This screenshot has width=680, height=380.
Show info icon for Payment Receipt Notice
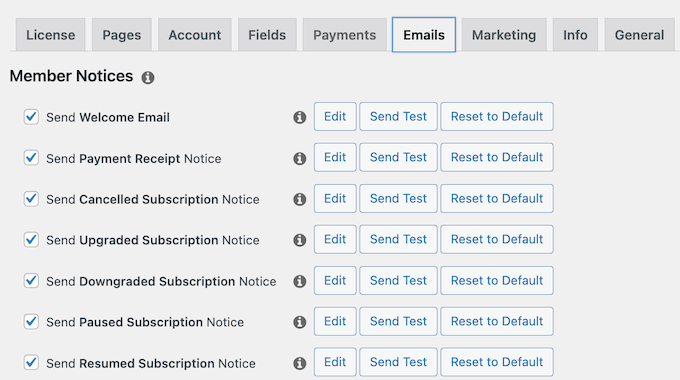click(300, 158)
